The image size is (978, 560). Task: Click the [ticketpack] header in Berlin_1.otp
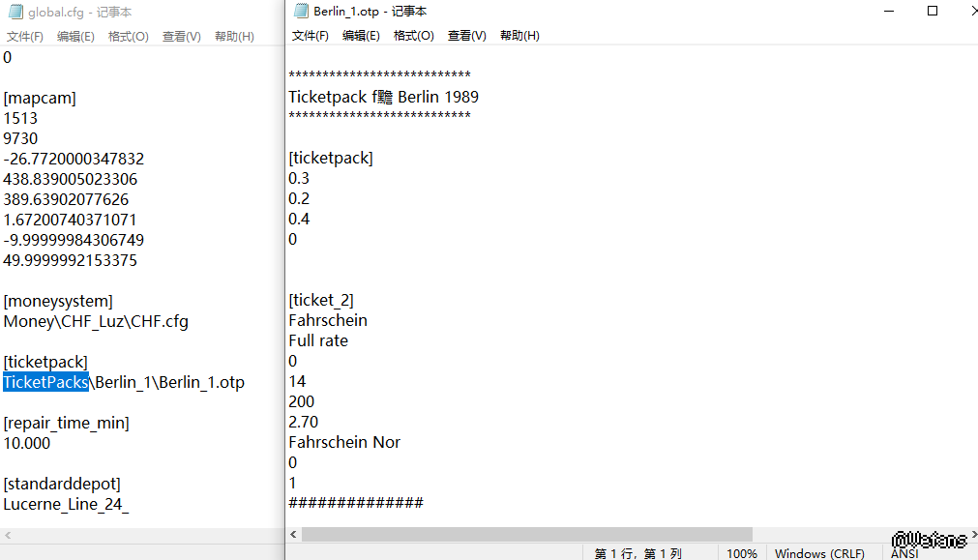click(x=331, y=159)
